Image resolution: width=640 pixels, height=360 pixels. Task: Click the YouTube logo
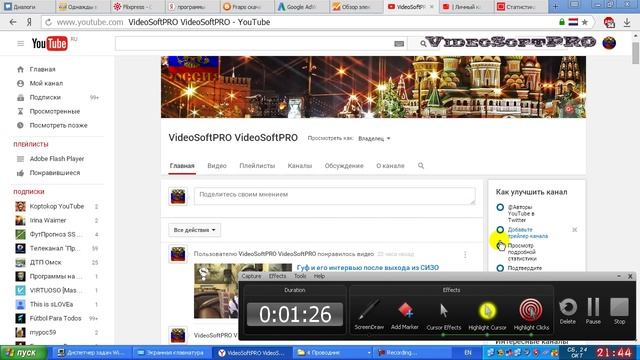[49, 43]
